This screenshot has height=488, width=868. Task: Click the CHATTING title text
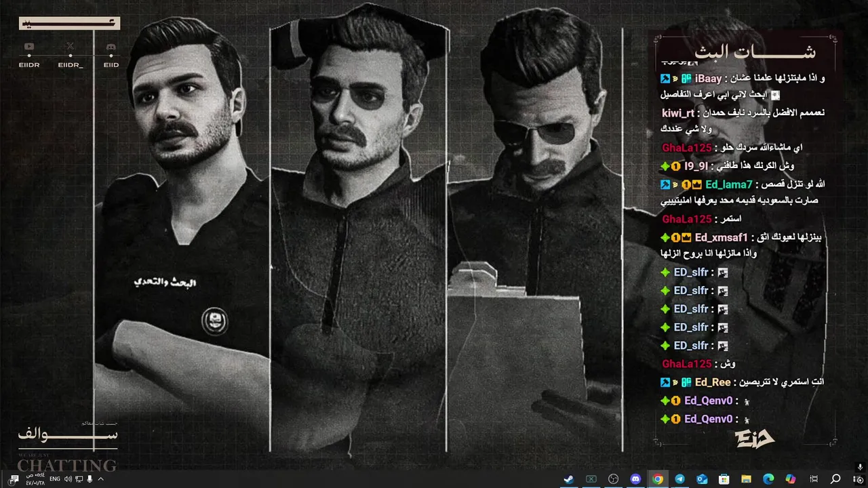66,466
